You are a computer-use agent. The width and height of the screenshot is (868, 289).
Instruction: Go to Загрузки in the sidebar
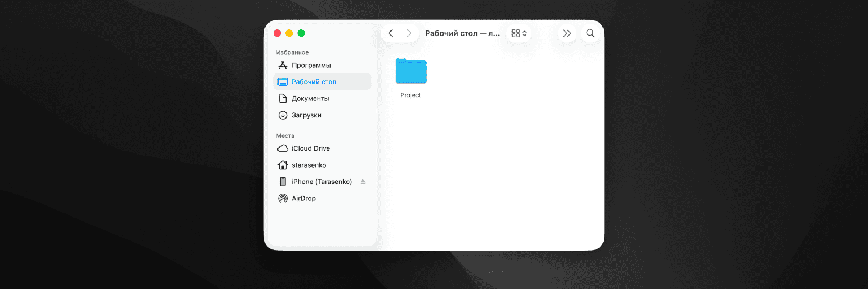(306, 115)
